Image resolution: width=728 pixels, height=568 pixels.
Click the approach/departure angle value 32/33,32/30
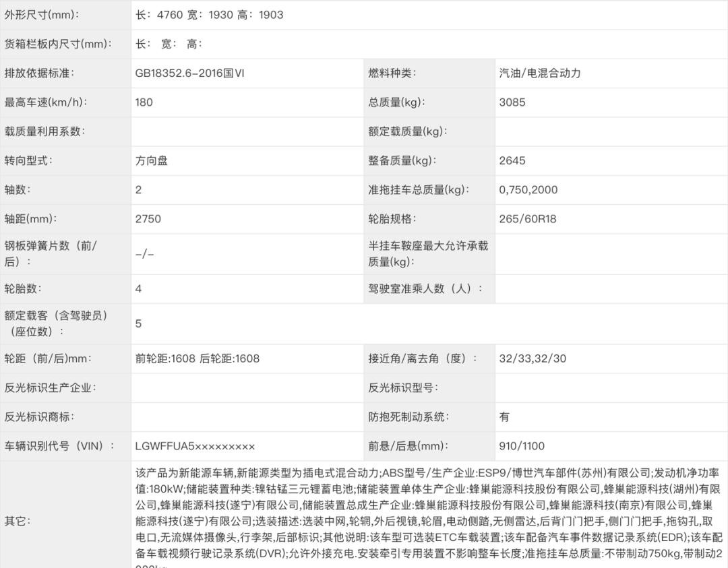pos(533,358)
